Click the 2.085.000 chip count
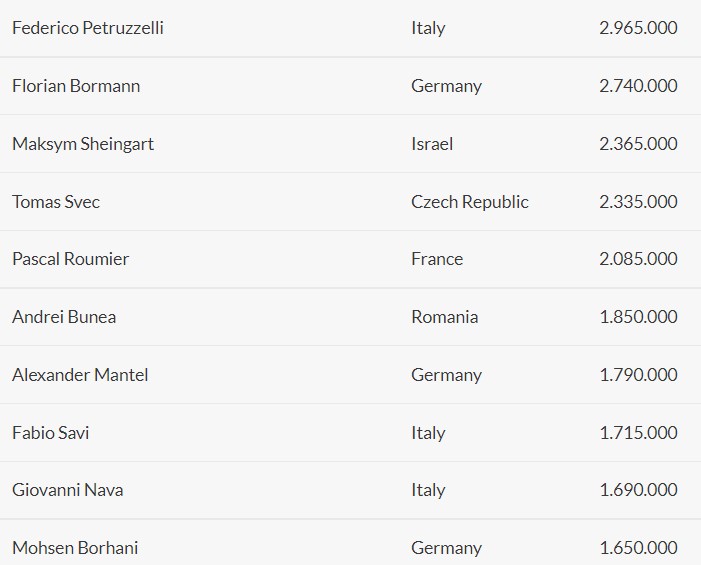 tap(638, 259)
